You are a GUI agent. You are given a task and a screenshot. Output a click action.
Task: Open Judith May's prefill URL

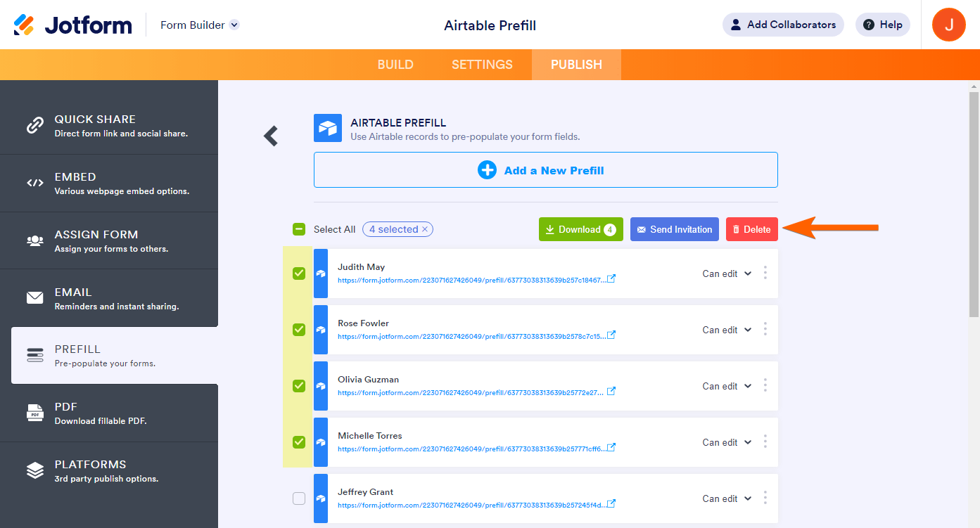click(471, 280)
